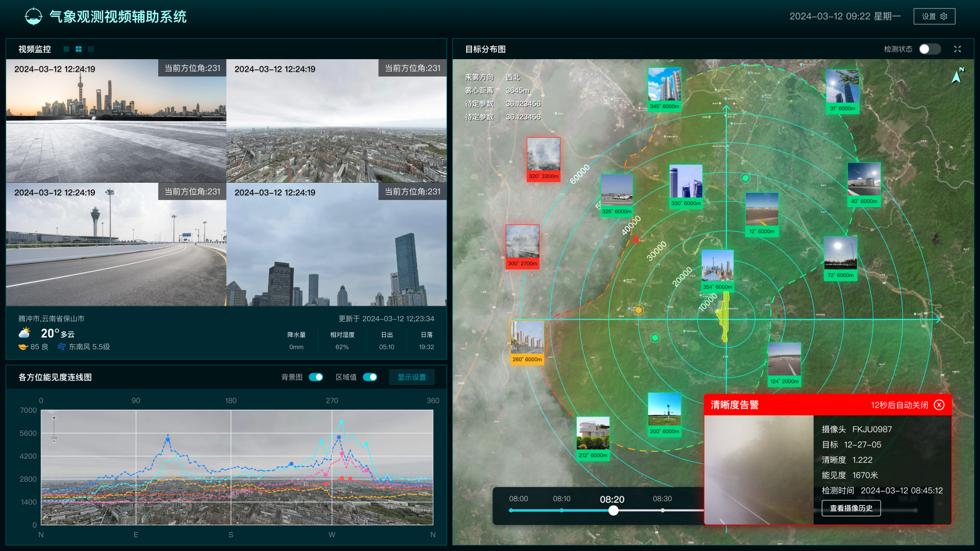Open the red 300° 2700m target thumbnail
The width and height of the screenshot is (980, 551).
tap(522, 247)
